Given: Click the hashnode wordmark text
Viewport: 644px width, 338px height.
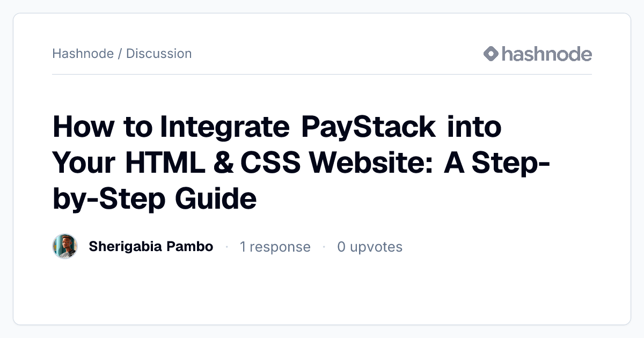Looking at the screenshot, I should click(547, 54).
